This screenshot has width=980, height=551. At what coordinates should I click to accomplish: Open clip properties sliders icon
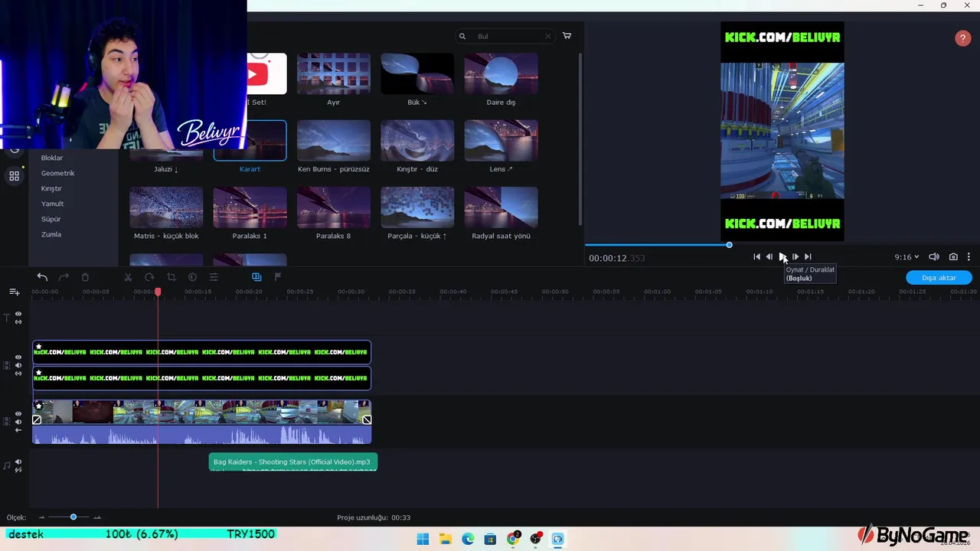214,277
